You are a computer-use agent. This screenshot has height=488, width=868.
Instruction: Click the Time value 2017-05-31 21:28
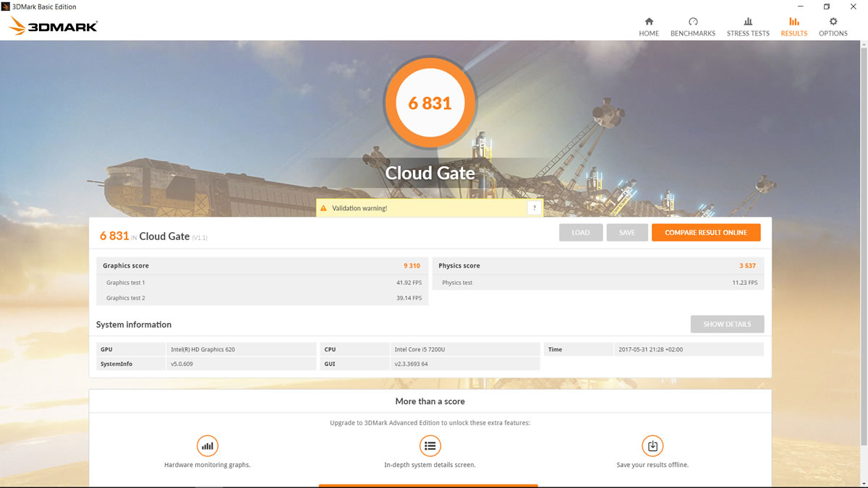pyautogui.click(x=650, y=349)
